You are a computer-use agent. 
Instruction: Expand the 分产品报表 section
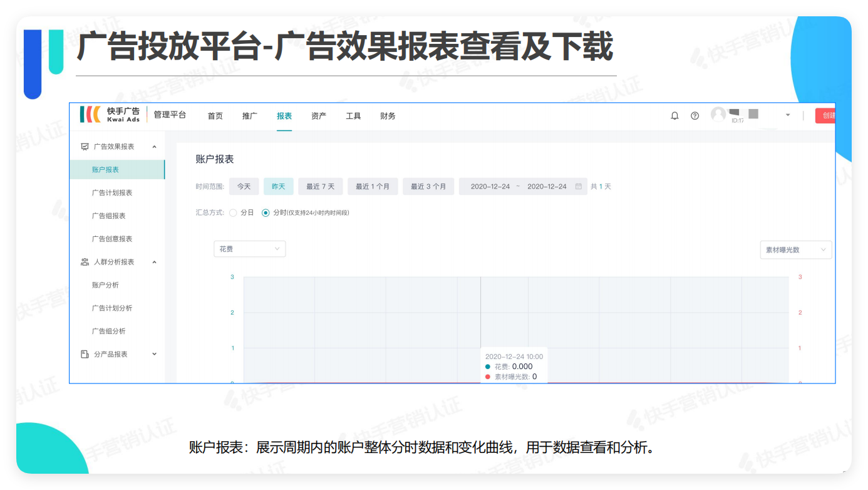point(154,354)
